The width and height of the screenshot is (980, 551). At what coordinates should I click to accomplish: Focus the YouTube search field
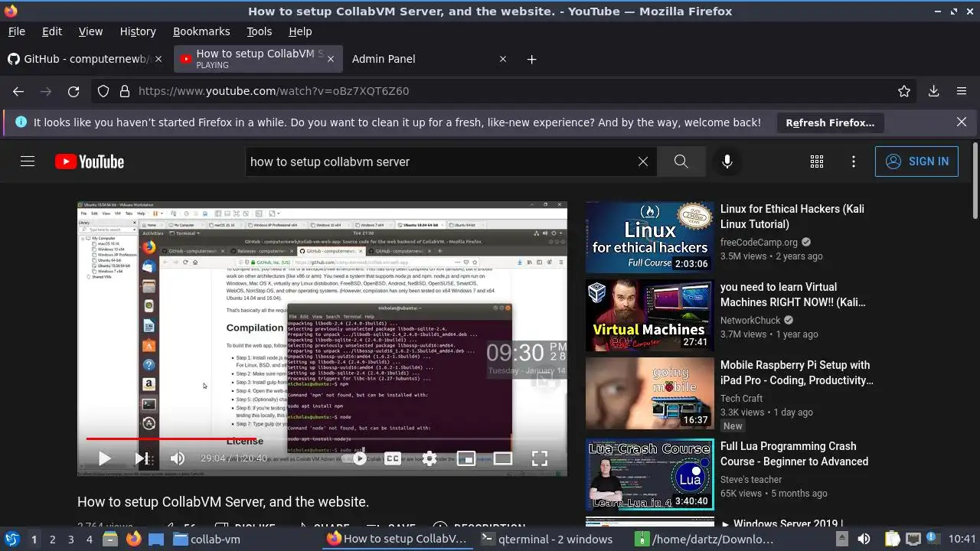point(440,161)
